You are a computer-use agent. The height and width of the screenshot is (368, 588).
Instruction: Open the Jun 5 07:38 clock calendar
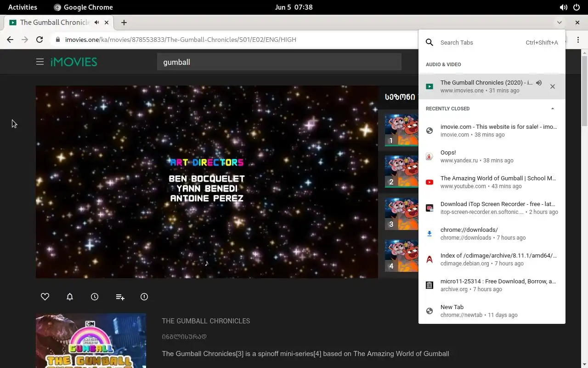294,7
